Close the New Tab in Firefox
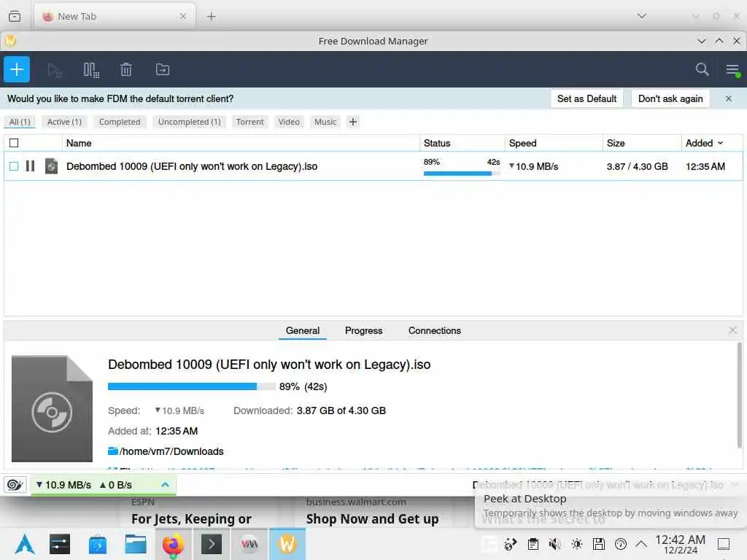Viewport: 747px width, 560px height. click(x=183, y=16)
